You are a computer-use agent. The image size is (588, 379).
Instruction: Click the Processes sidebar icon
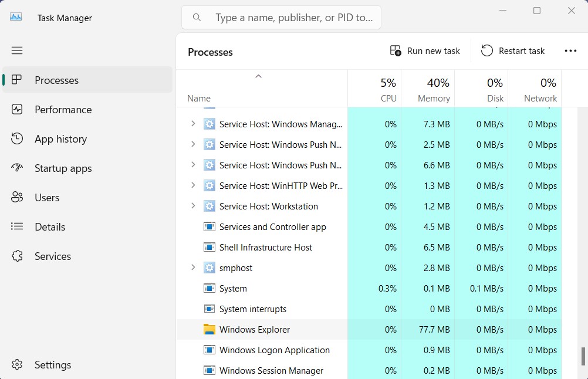coord(17,80)
